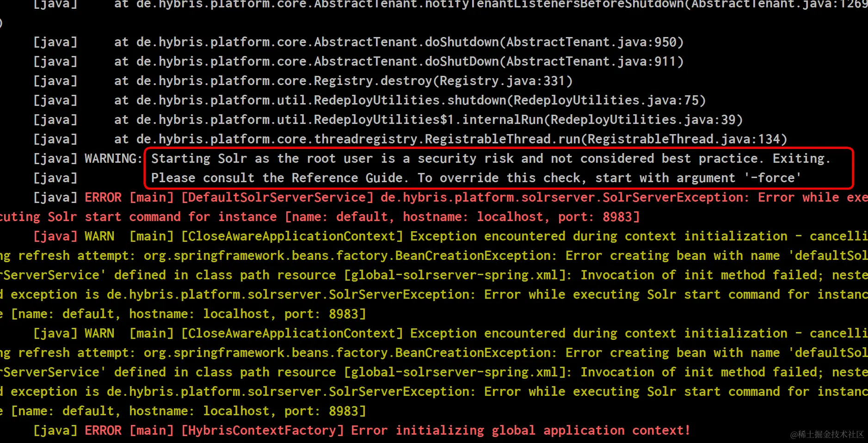Click the 'AbstractTenant.java:911' source reference
This screenshot has height=443, width=868.
[591, 62]
